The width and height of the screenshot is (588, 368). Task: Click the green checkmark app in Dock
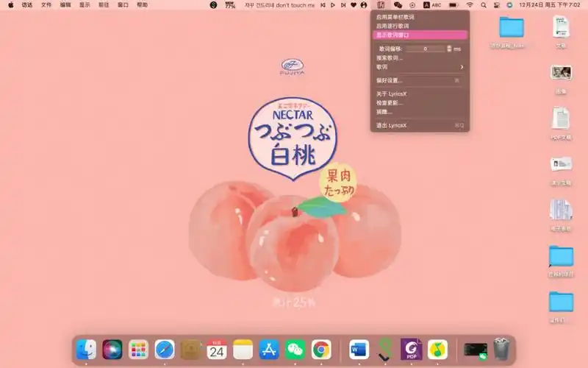384,349
